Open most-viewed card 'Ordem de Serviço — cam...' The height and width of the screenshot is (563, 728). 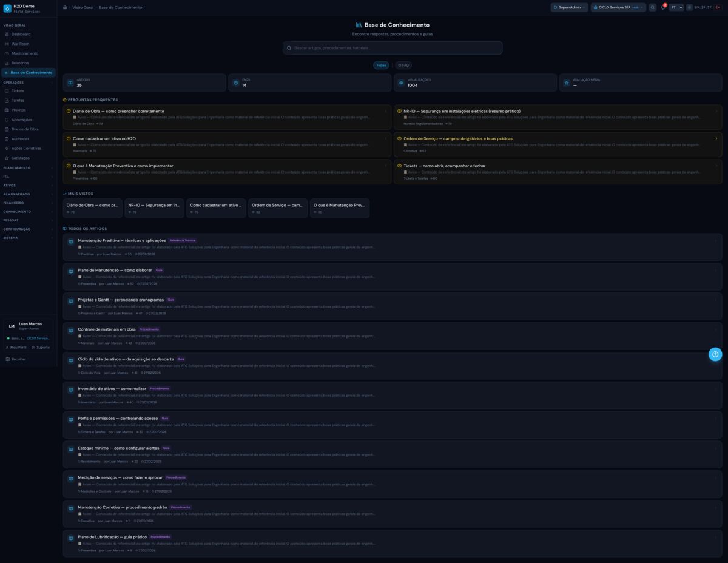[278, 208]
